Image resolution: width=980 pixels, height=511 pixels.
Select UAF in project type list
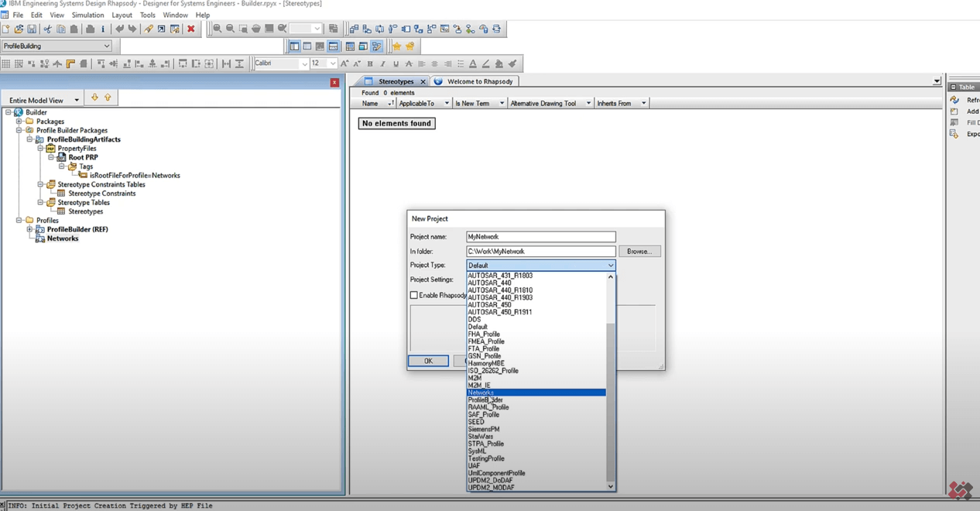tap(536, 466)
